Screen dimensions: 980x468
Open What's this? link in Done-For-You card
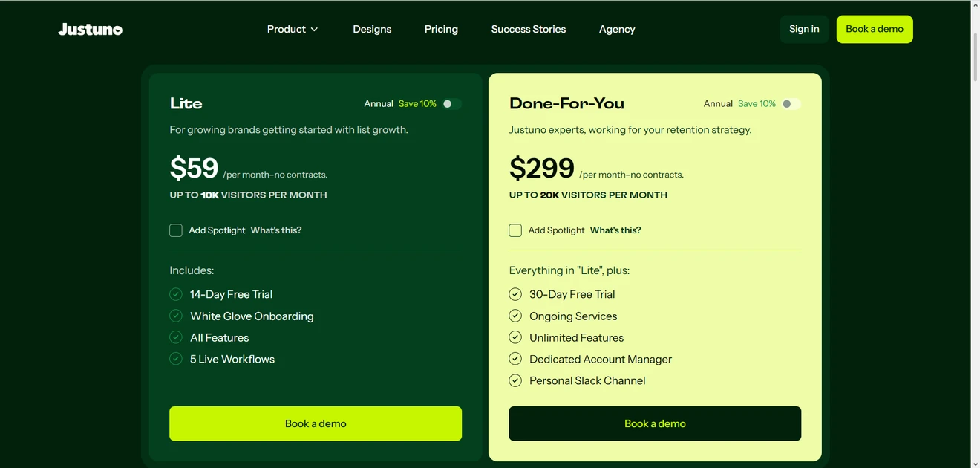coord(615,230)
